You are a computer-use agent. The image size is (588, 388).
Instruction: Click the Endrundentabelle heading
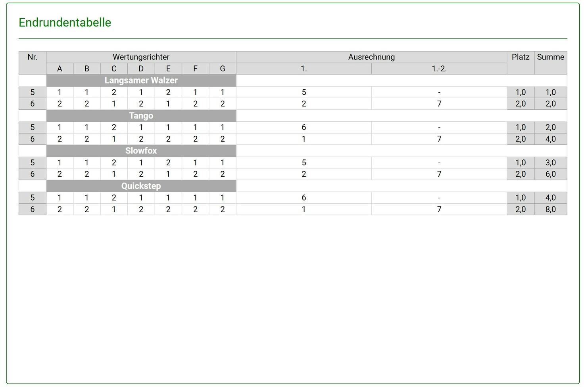coord(65,23)
